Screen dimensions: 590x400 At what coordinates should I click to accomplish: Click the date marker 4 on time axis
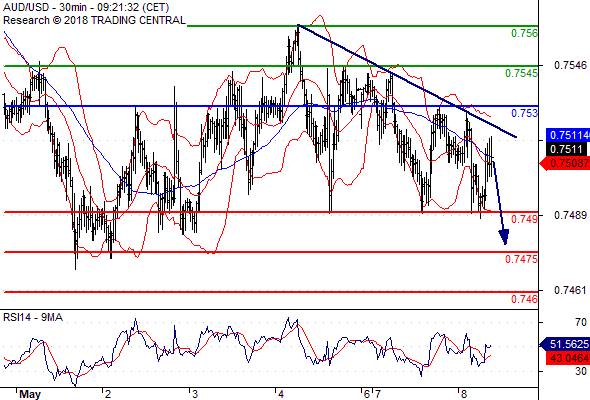coord(281,394)
